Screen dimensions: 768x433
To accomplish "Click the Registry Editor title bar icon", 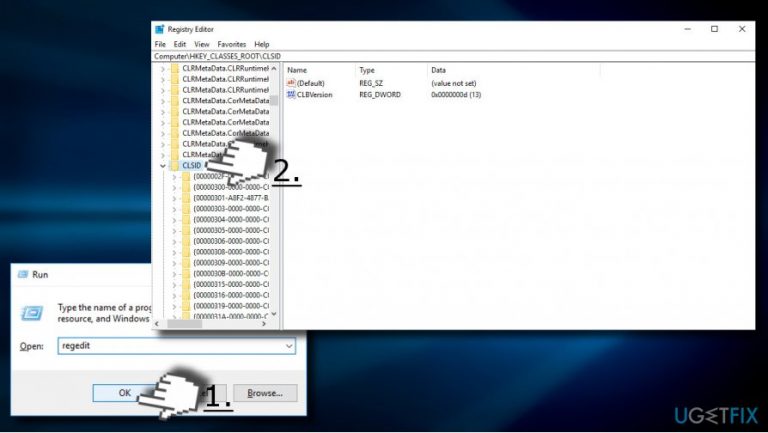I will 160,29.
